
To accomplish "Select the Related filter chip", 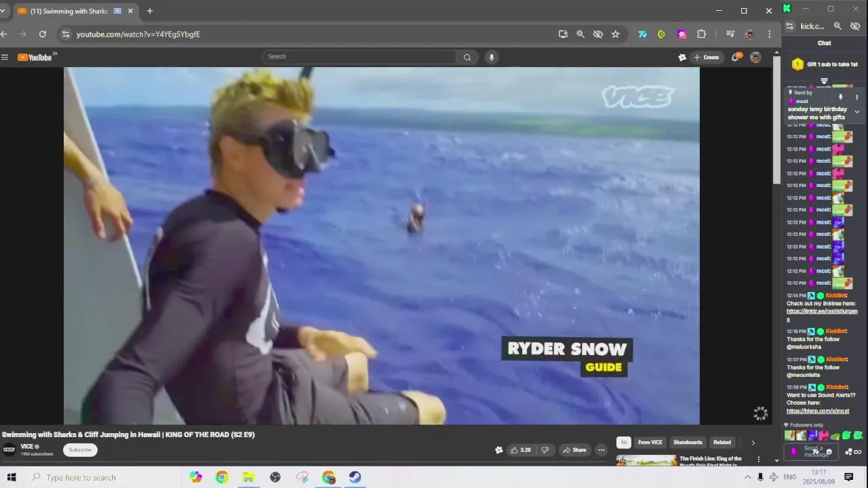I will point(722,443).
